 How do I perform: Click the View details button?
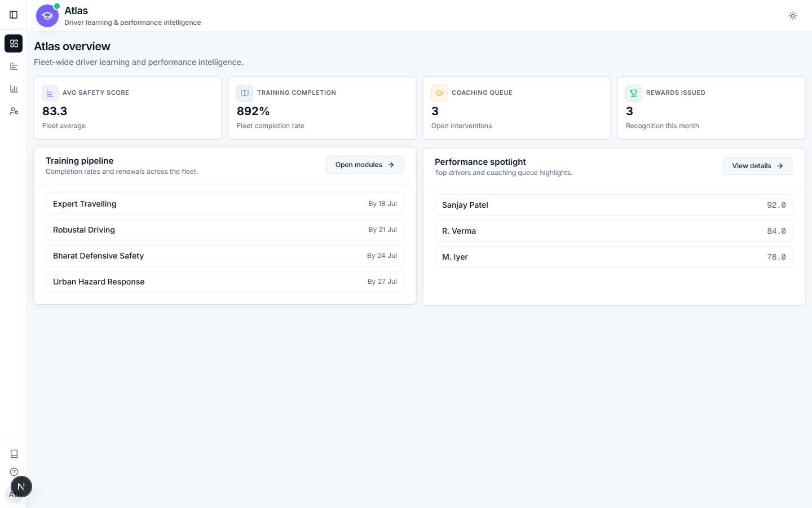758,166
